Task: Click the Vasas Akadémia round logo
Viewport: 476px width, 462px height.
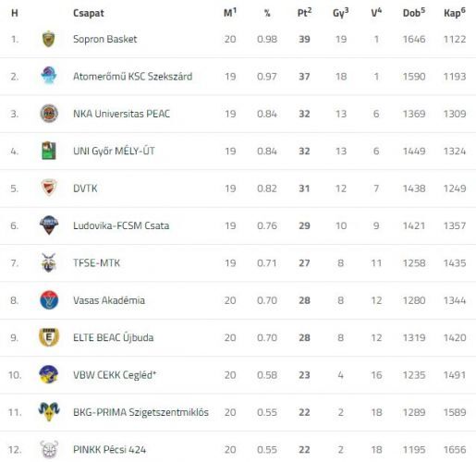Action: tap(49, 300)
